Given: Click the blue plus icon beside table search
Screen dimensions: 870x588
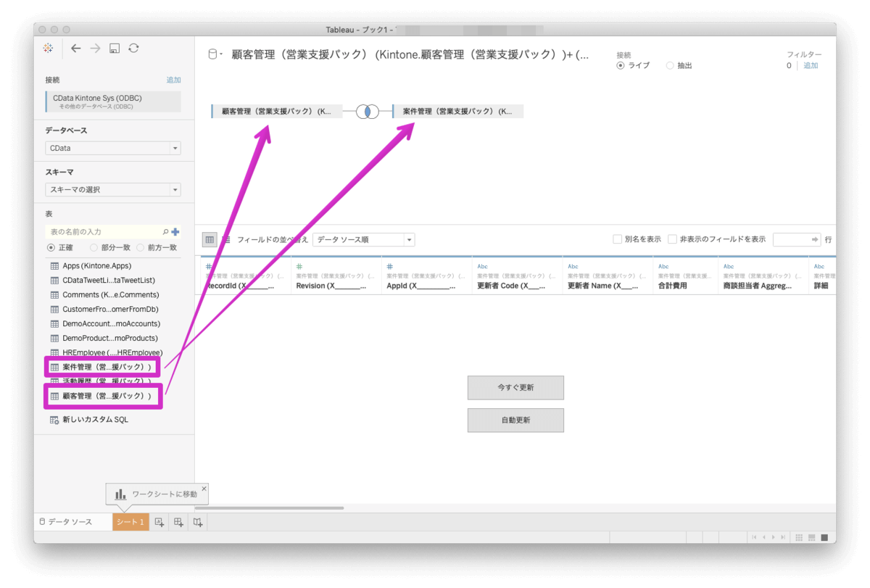Looking at the screenshot, I should click(x=175, y=232).
